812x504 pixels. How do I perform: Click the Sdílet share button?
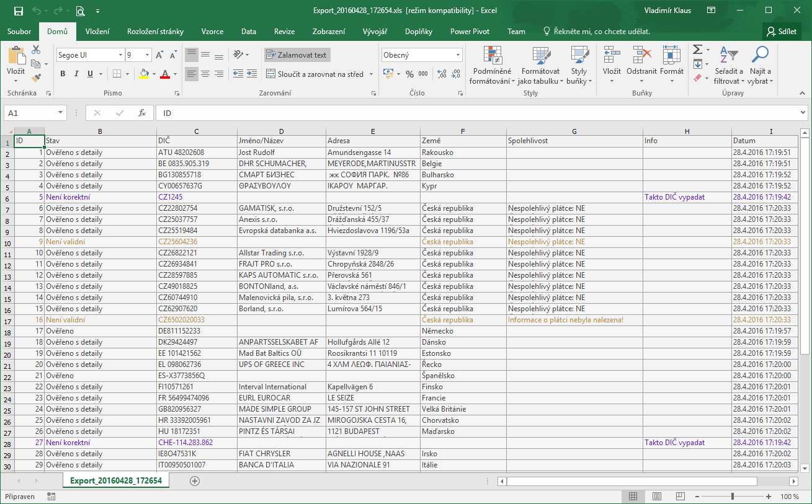[x=782, y=32]
